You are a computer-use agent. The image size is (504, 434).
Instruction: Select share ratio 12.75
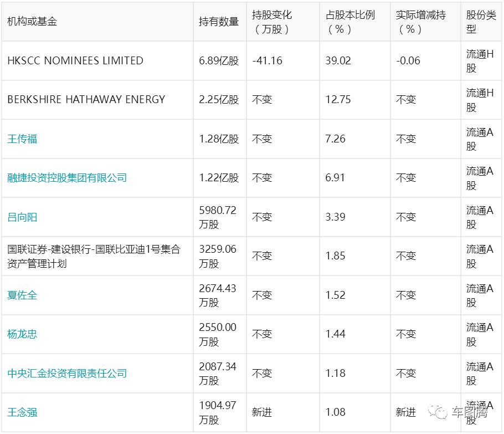pyautogui.click(x=338, y=99)
